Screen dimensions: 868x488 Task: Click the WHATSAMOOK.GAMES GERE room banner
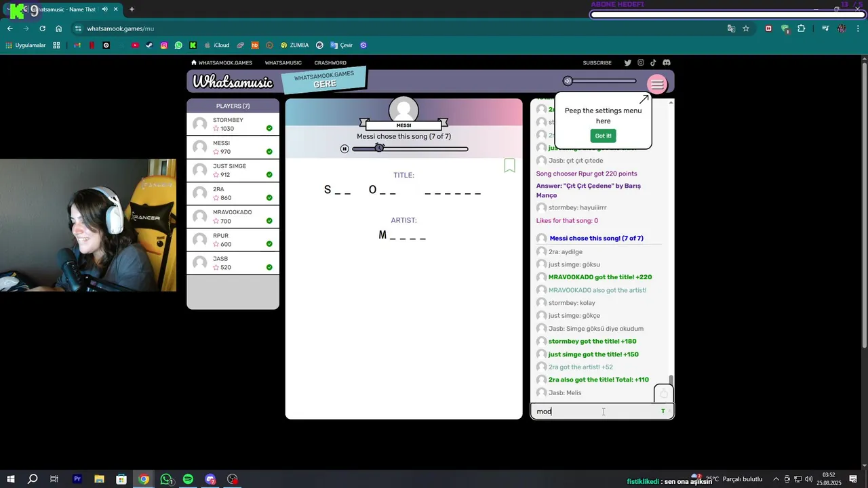point(324,79)
